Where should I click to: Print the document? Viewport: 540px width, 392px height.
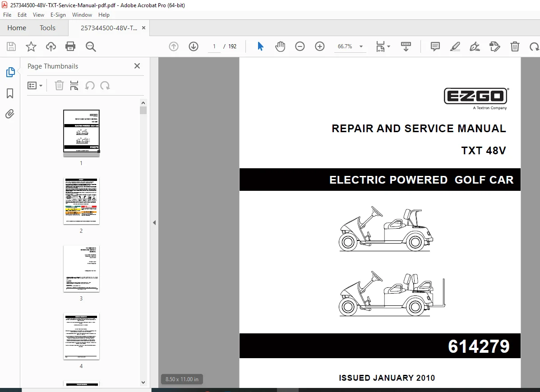coord(70,46)
